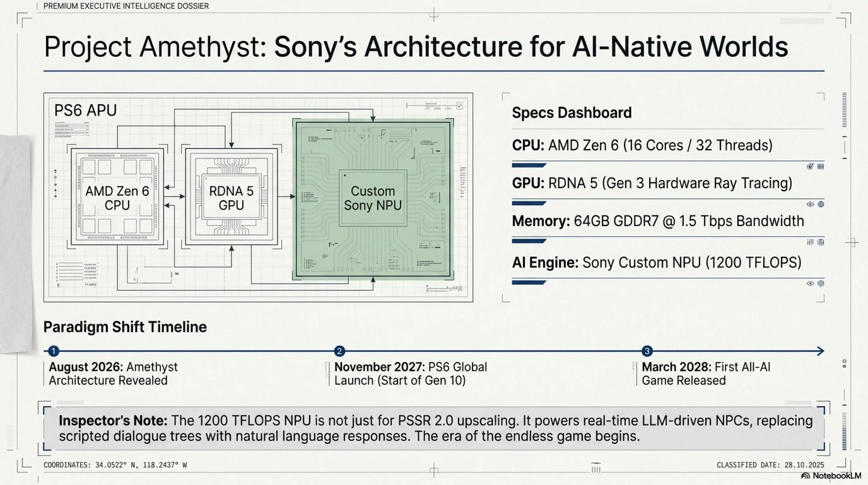This screenshot has width=868, height=485.
Task: Click the AMD Zen 6 CPU block
Action: click(117, 198)
